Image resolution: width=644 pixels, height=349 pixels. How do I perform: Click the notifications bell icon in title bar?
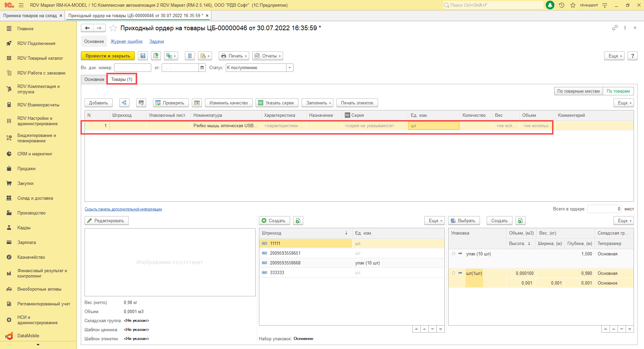click(x=550, y=5)
